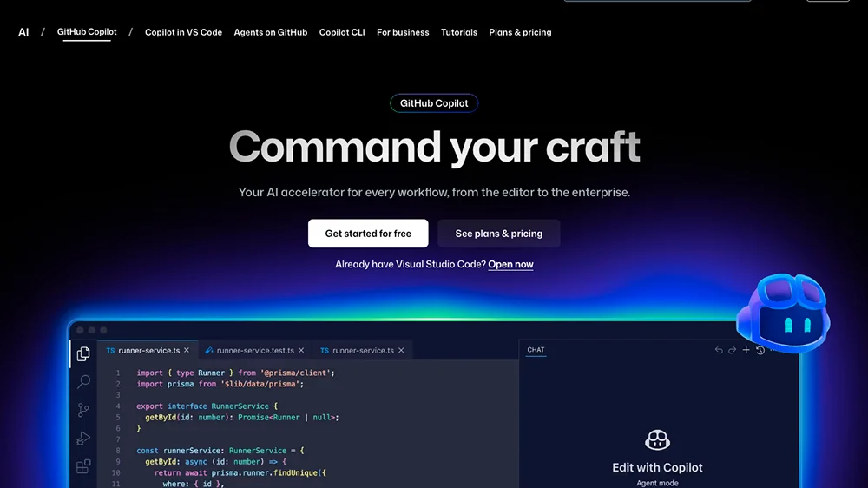868x488 pixels.
Task: Click the blue Copilot mascot head
Action: point(783,313)
